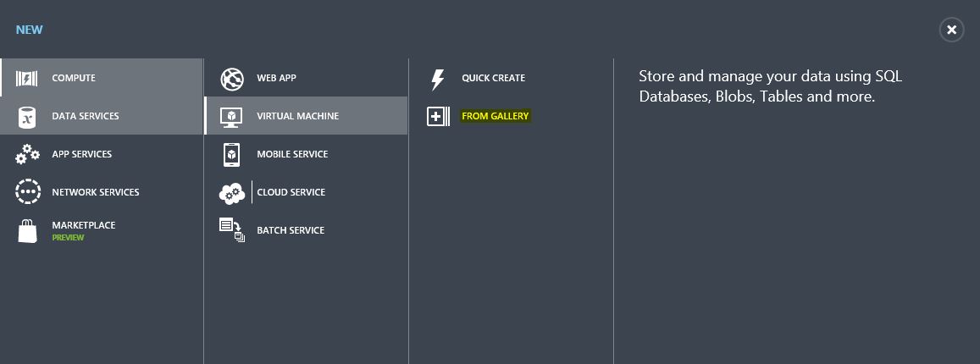The image size is (980, 364).
Task: Click the Data Services database icon
Action: (x=27, y=116)
